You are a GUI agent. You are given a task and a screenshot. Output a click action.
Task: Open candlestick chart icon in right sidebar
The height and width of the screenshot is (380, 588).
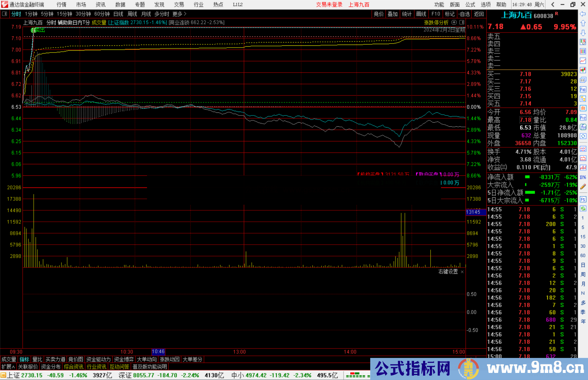point(583,70)
